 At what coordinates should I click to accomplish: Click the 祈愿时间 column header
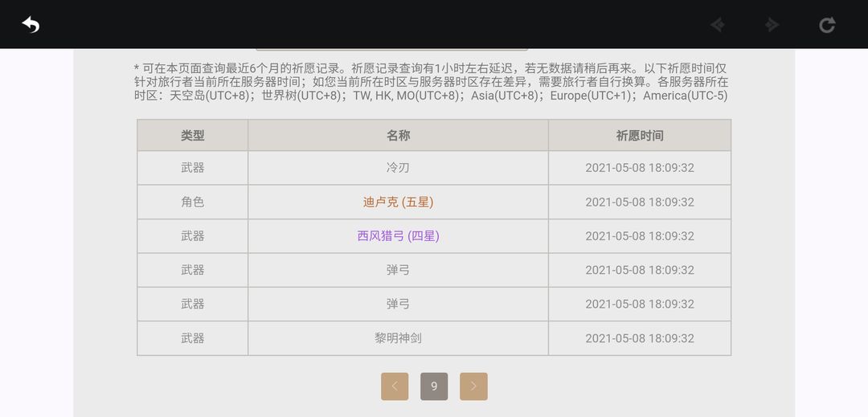click(640, 136)
